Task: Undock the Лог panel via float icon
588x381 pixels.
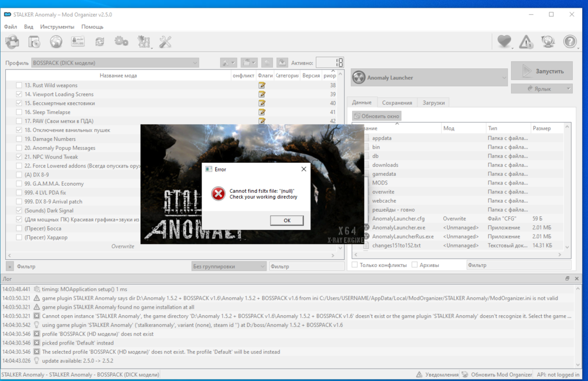Action: point(567,279)
